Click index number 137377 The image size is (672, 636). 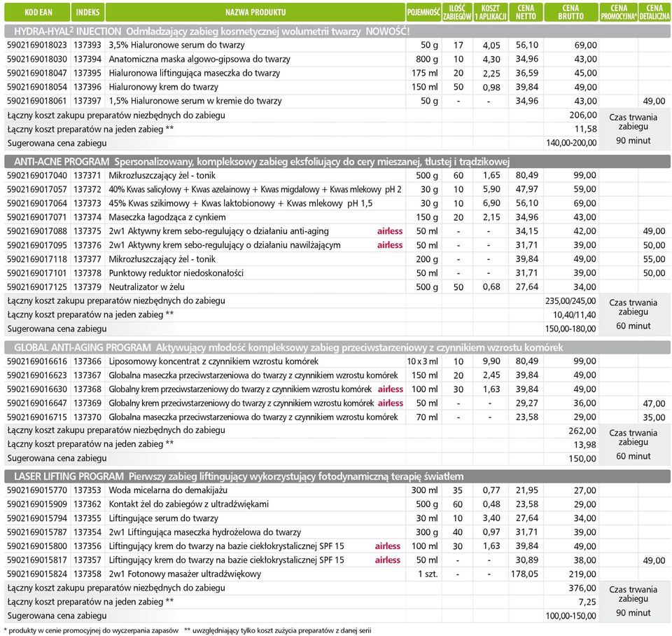tap(87, 259)
